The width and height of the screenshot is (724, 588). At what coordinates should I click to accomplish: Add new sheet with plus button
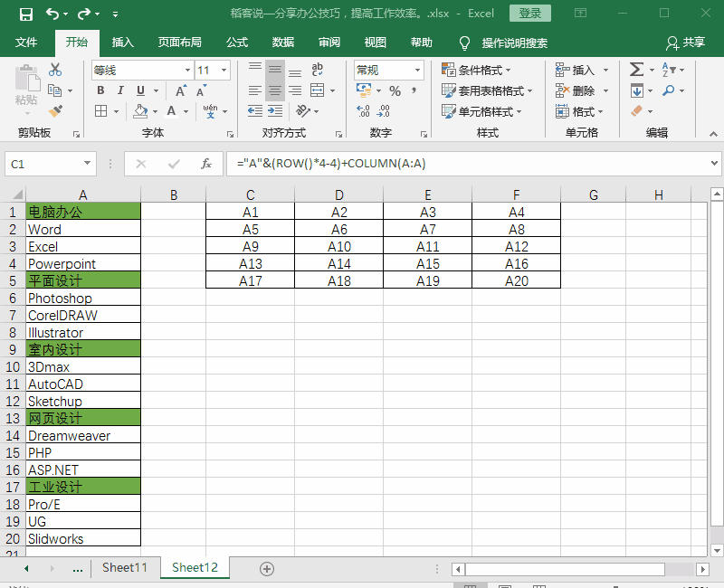click(267, 569)
